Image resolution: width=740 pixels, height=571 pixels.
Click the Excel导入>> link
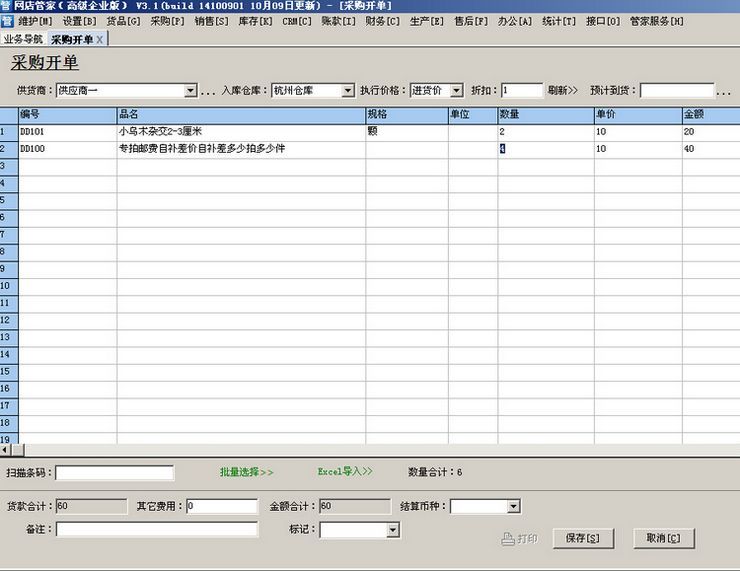(345, 472)
